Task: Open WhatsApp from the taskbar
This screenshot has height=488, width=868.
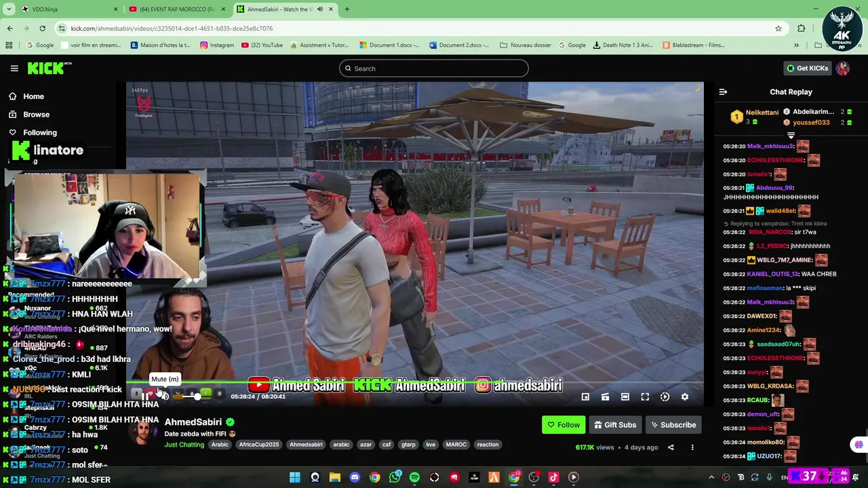Action: pos(395,477)
